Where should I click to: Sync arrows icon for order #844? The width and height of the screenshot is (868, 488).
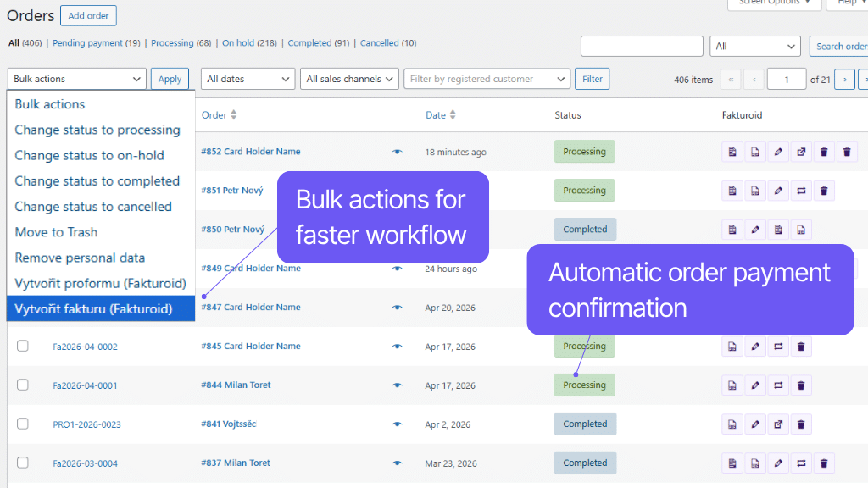coord(778,385)
